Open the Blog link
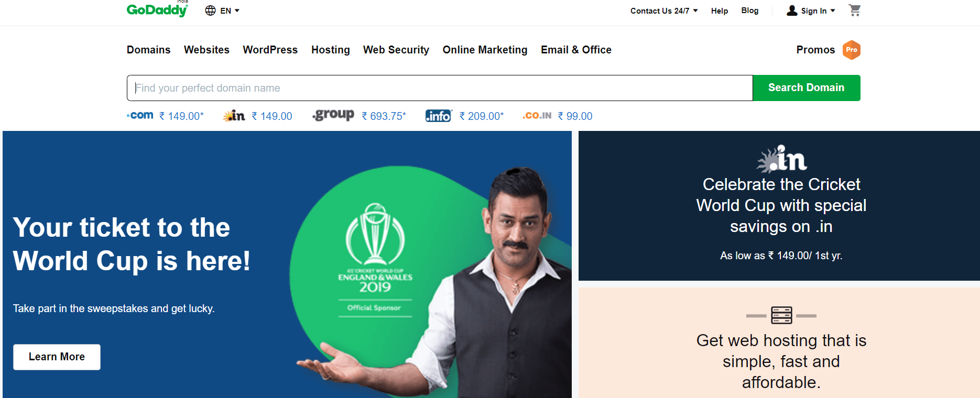Screen dimensions: 980x398 749,10
